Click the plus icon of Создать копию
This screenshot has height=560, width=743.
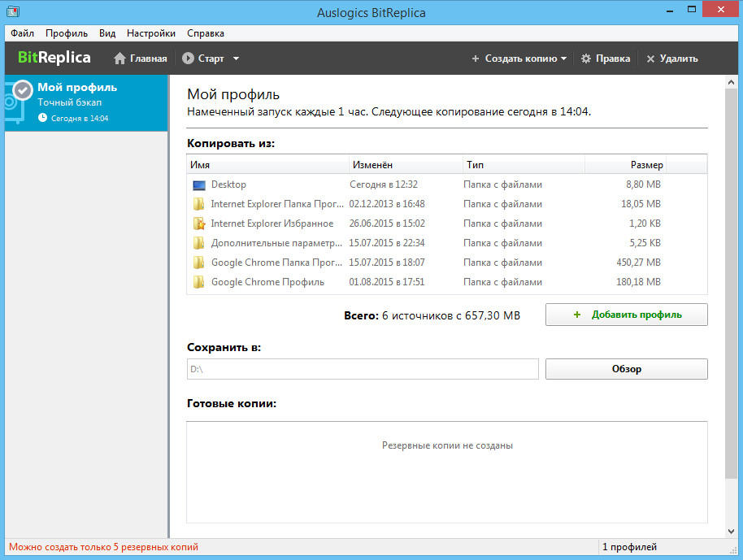pyautogui.click(x=476, y=59)
